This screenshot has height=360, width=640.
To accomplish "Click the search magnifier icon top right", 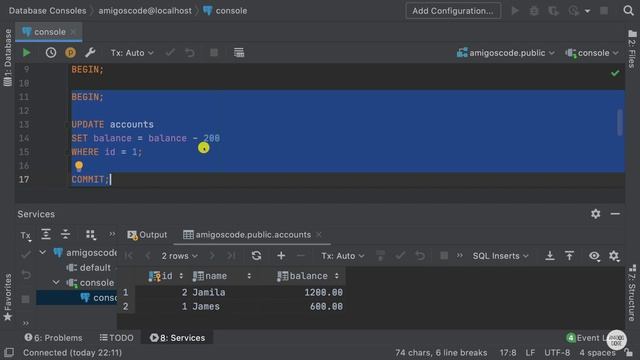I will click(x=628, y=10).
